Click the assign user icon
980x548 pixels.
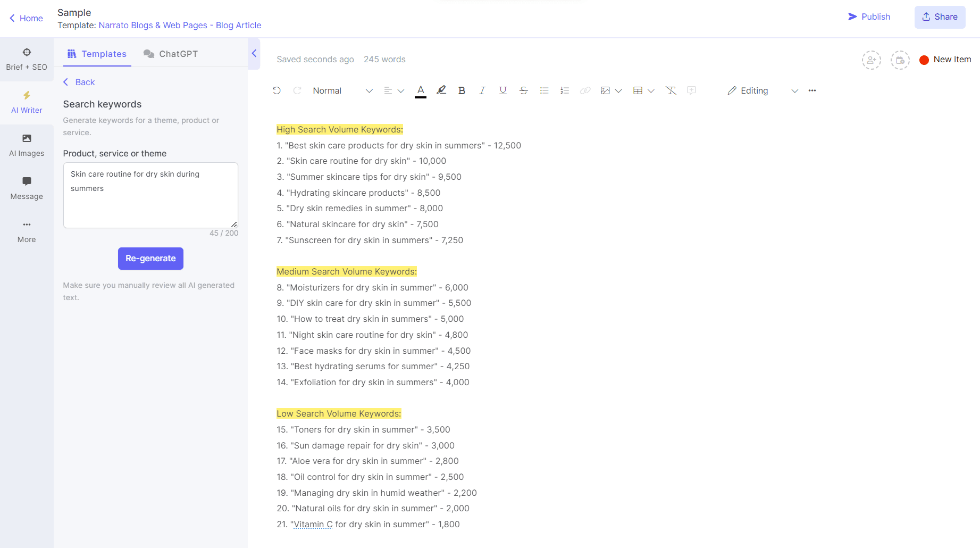tap(872, 60)
